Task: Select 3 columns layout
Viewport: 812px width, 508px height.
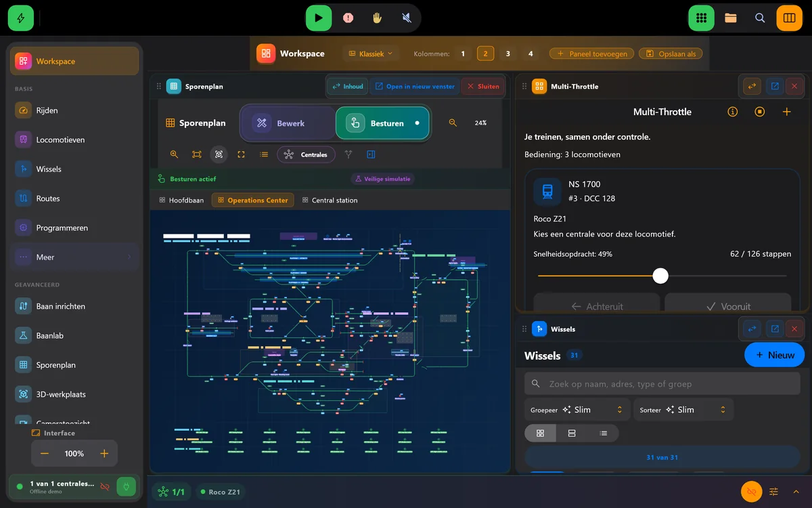Action: 508,54
